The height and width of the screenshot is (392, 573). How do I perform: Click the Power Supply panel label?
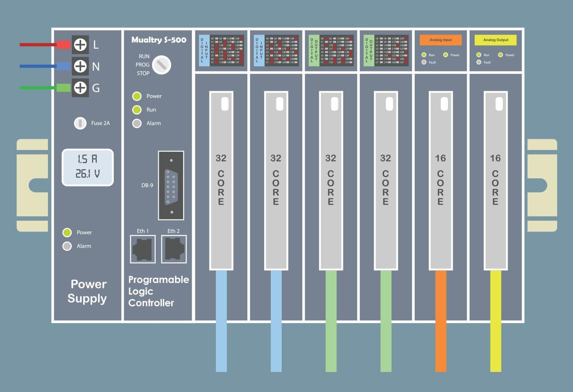[88, 291]
